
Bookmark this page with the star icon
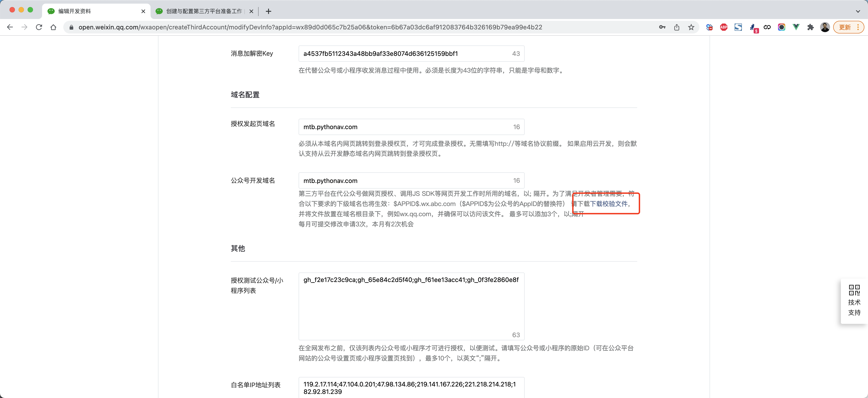[x=691, y=27]
